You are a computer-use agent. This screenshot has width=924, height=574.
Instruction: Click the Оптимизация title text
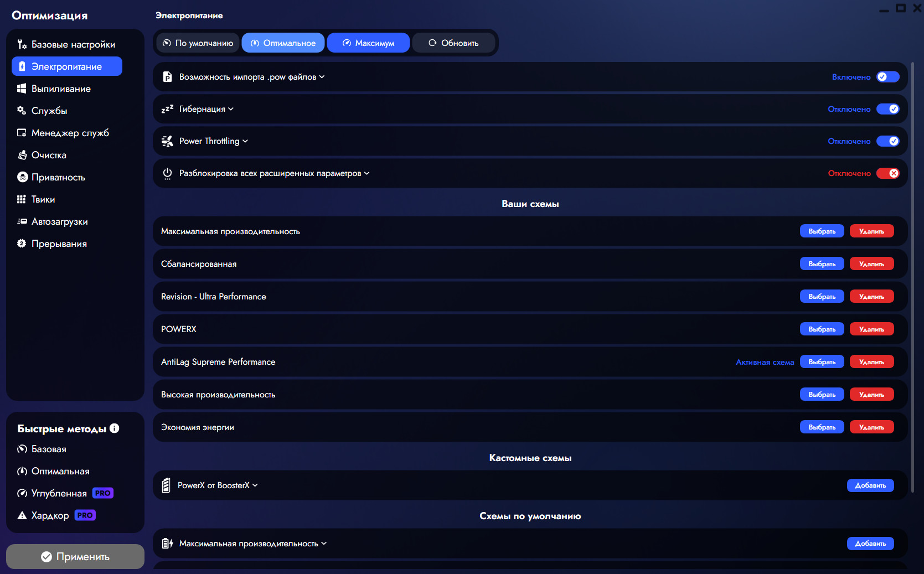50,15
